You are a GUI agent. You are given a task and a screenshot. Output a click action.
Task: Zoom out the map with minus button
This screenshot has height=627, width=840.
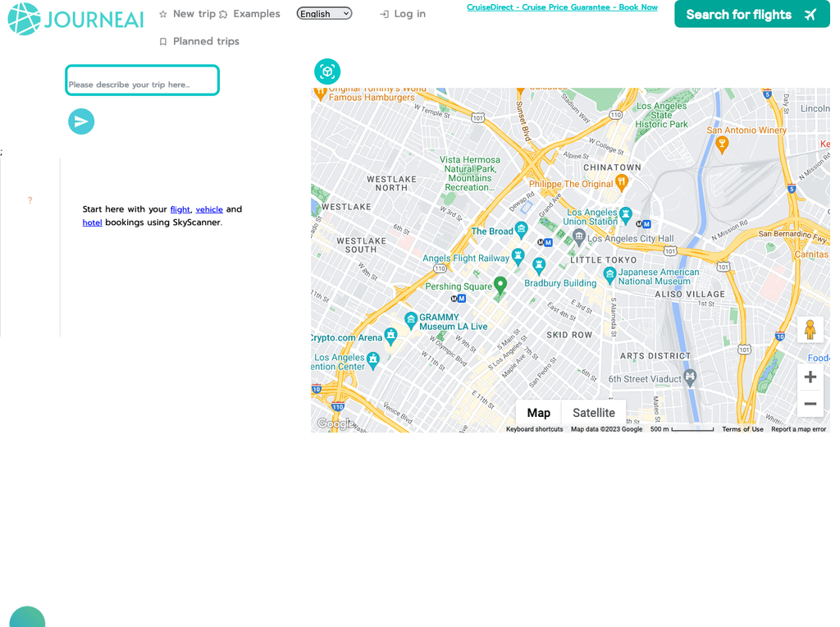(x=810, y=404)
